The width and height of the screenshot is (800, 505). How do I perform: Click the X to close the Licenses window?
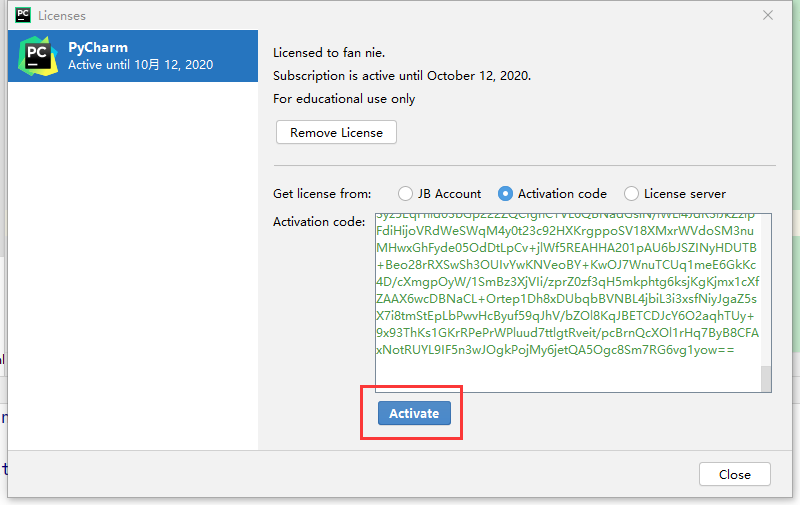click(768, 15)
